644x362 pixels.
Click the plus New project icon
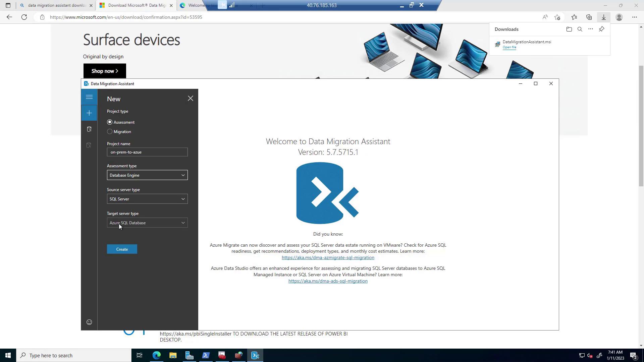click(x=89, y=113)
